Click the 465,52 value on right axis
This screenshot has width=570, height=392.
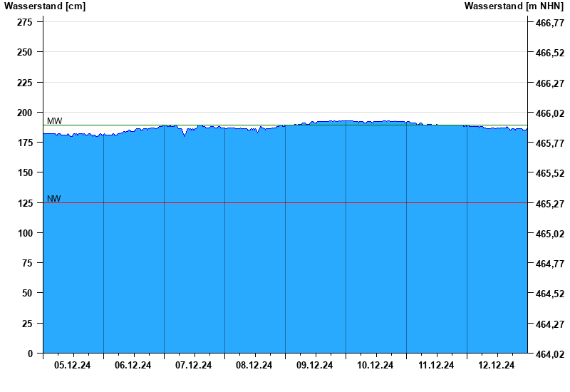[x=550, y=173]
